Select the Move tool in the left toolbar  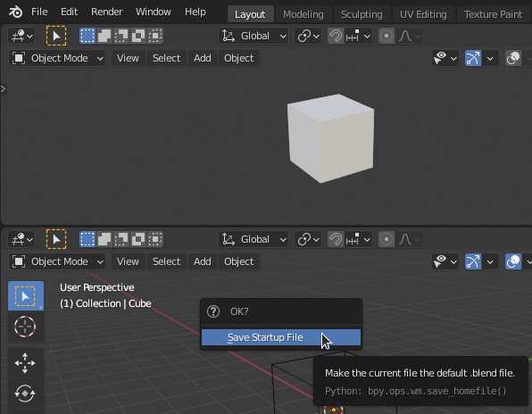point(25,363)
